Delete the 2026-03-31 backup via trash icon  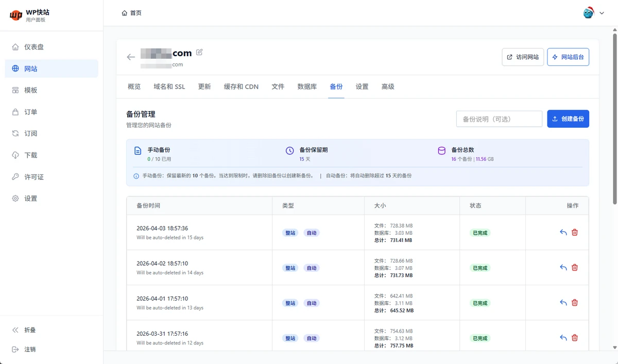click(575, 338)
